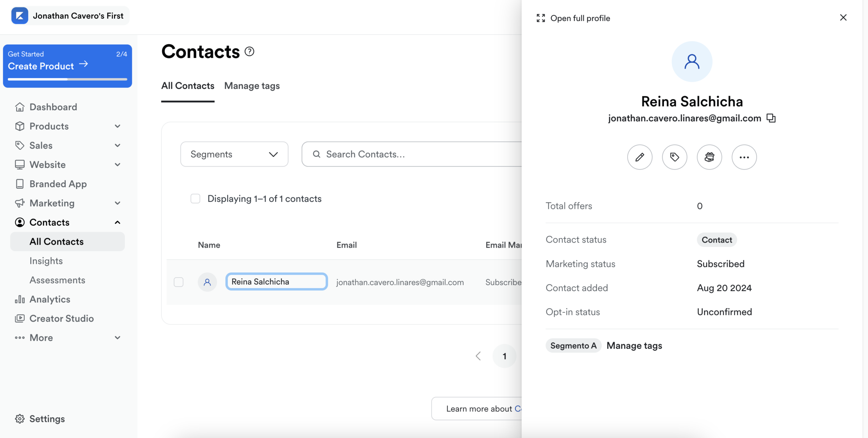Viewport: 868px width, 438px height.
Task: Open the Dashboard menu item
Action: coord(53,107)
